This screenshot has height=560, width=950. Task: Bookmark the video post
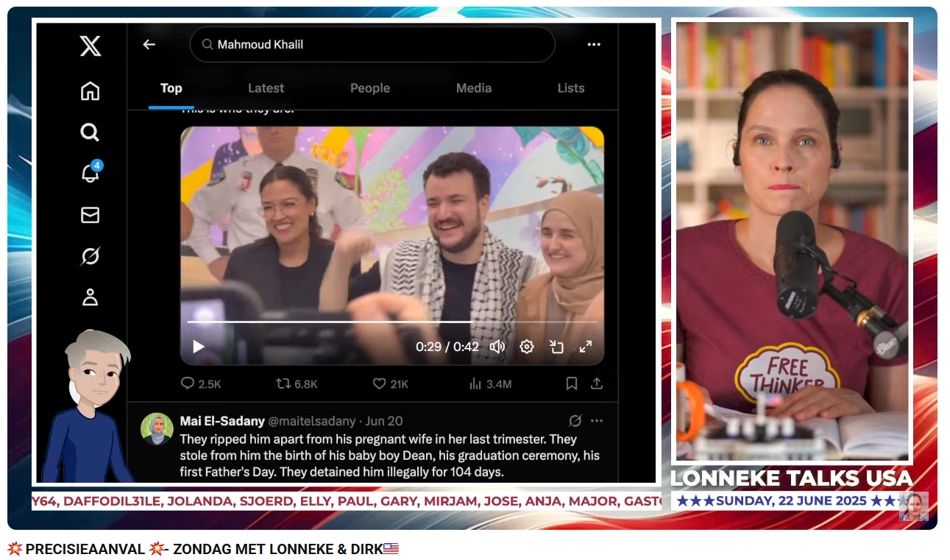(x=572, y=384)
